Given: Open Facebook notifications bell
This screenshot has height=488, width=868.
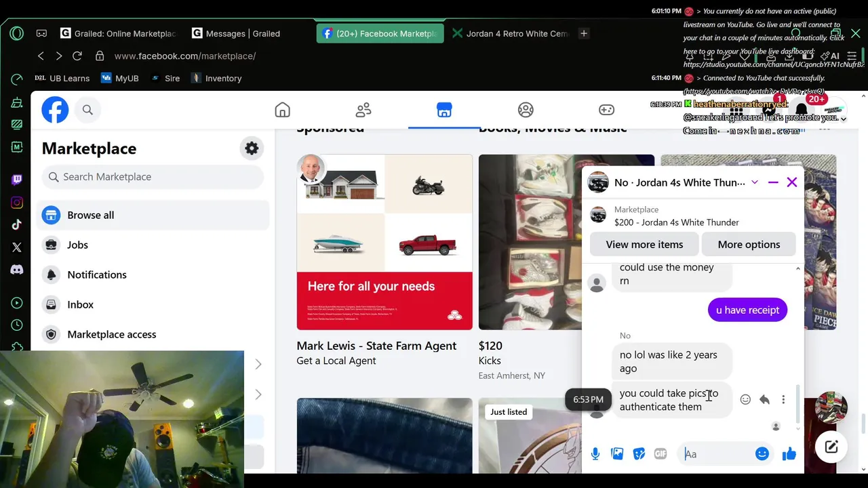Looking at the screenshot, I should (x=801, y=110).
